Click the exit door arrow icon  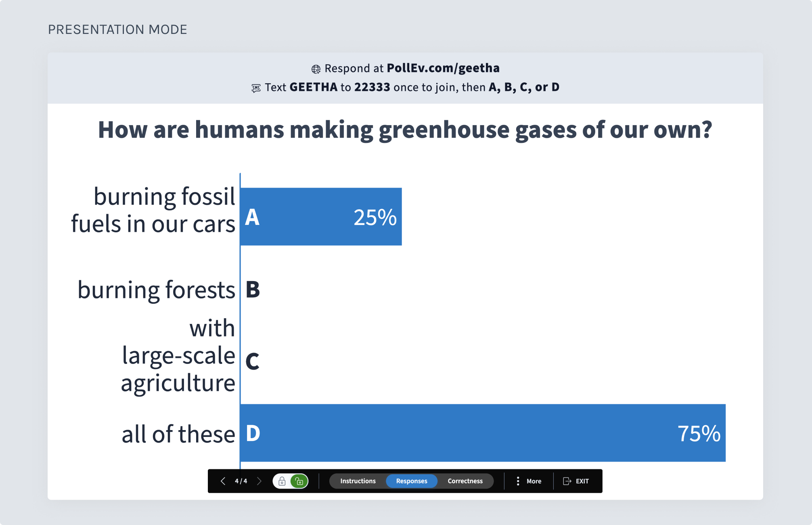(x=567, y=481)
